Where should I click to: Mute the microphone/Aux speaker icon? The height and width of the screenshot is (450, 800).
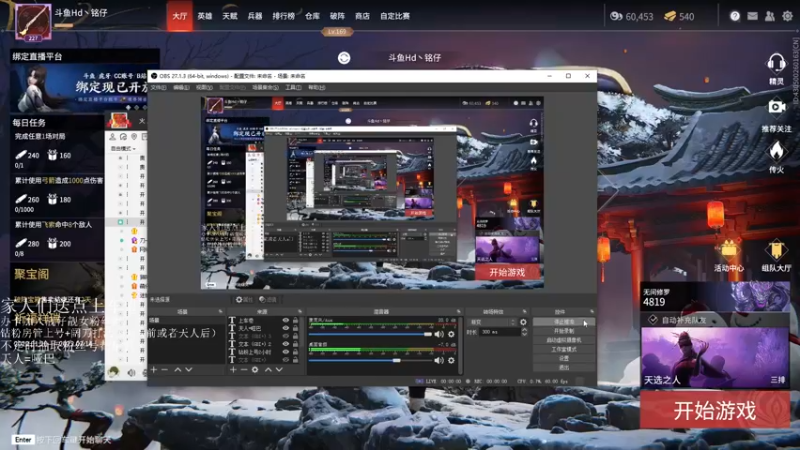tap(439, 334)
